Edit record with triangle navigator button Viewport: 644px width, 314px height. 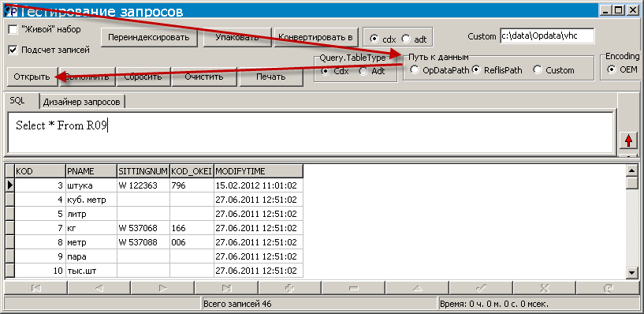(417, 289)
